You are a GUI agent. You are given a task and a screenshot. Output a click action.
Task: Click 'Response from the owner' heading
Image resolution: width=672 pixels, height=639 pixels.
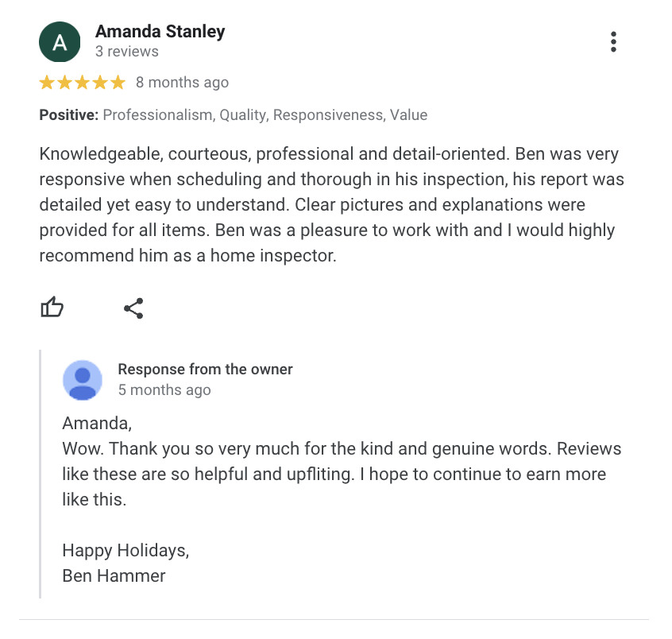coord(205,369)
